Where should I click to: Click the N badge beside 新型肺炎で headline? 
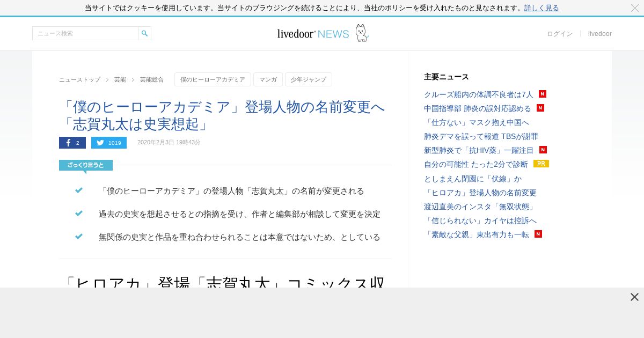pos(543,150)
